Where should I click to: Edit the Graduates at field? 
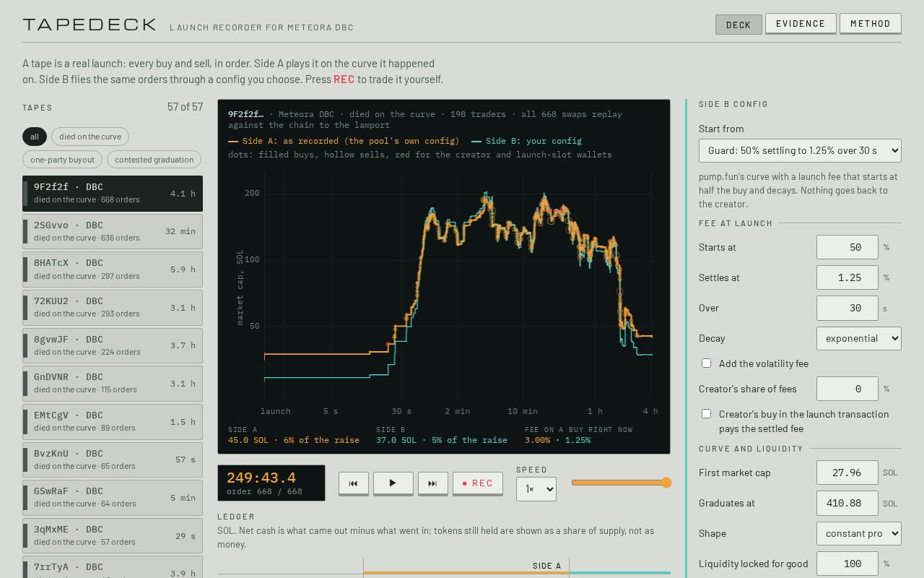847,503
